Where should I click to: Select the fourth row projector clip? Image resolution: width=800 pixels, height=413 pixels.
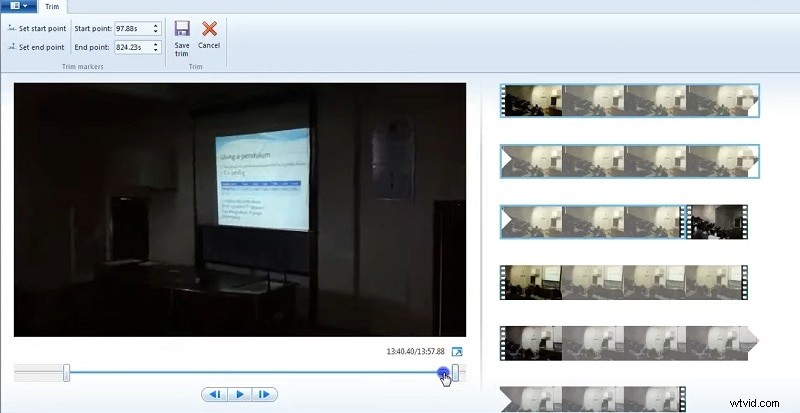click(624, 282)
